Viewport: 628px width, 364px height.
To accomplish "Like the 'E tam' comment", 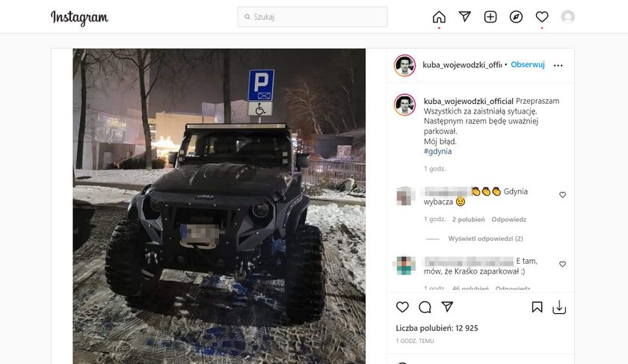I will coord(562,264).
